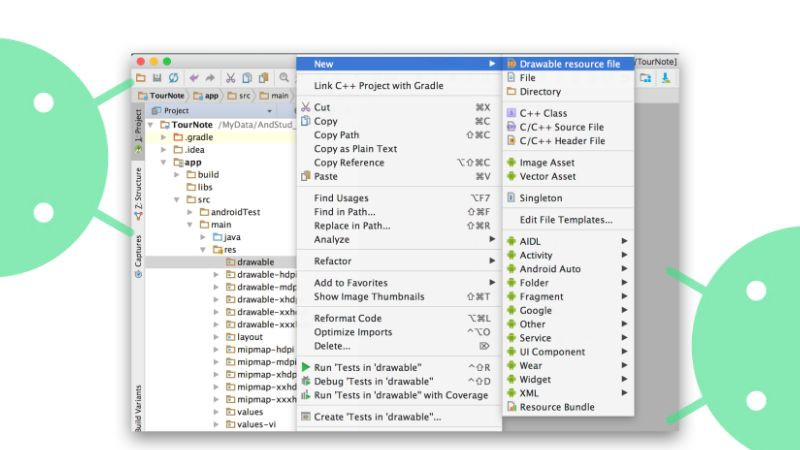The image size is (800, 450).
Task: Open the Fragment submenu
Action: pos(568,296)
